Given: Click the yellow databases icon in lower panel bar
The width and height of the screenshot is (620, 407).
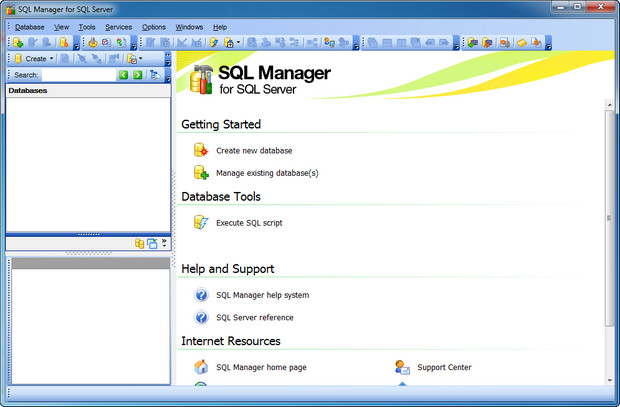Looking at the screenshot, I should click(140, 243).
